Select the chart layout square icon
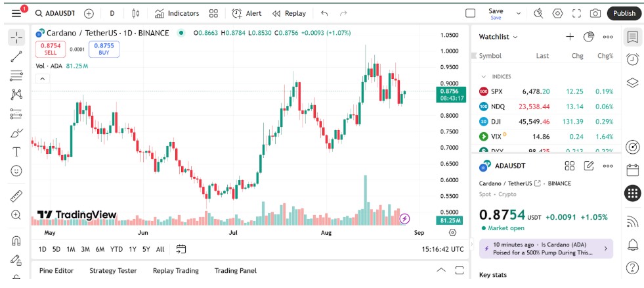644x288 pixels. [x=470, y=13]
